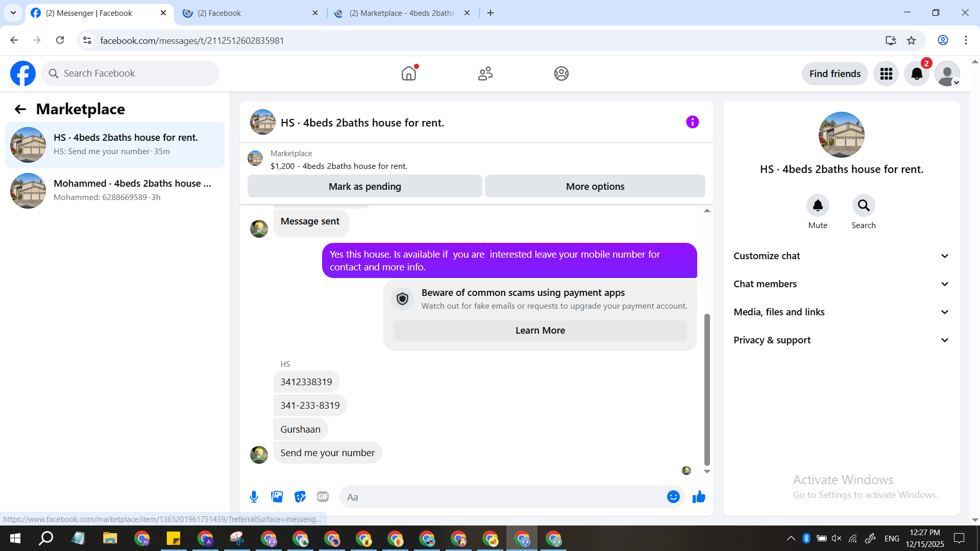The height and width of the screenshot is (551, 980).
Task: Open the $1,200 4beds 2baths listing link
Action: [339, 166]
